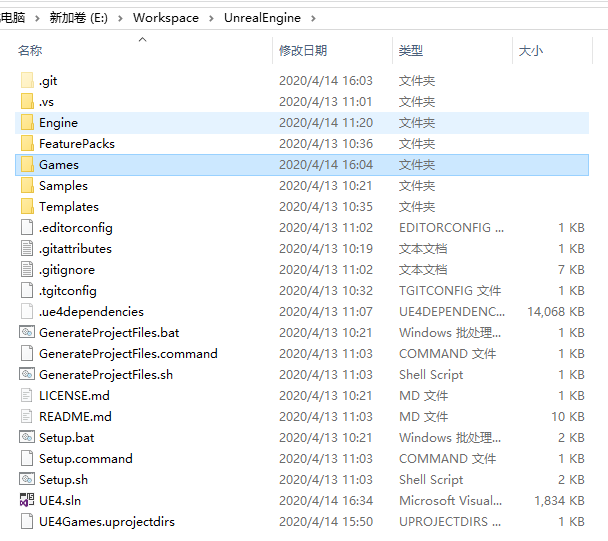
Task: Click the .git folder icon
Action: [27, 81]
